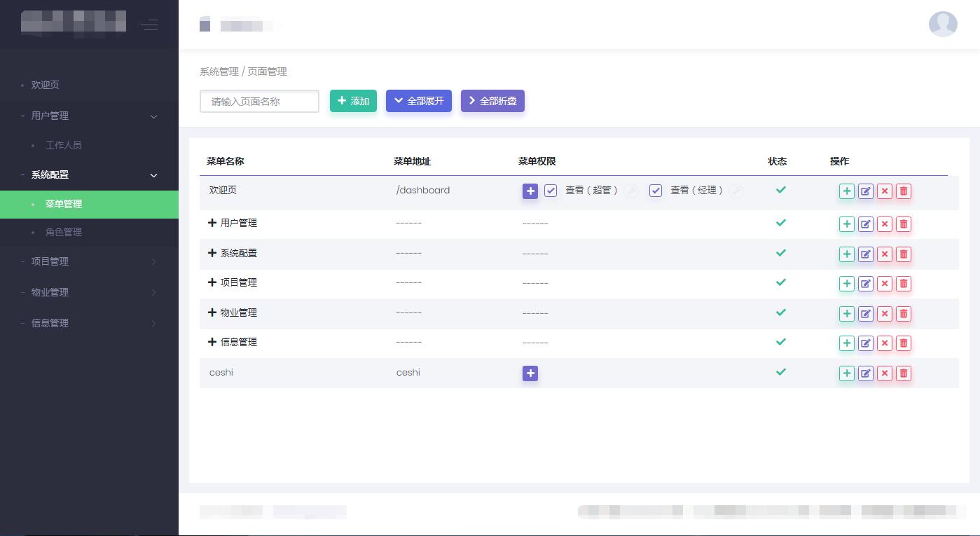
Task: Open the user avatar menu
Action: coord(943,24)
